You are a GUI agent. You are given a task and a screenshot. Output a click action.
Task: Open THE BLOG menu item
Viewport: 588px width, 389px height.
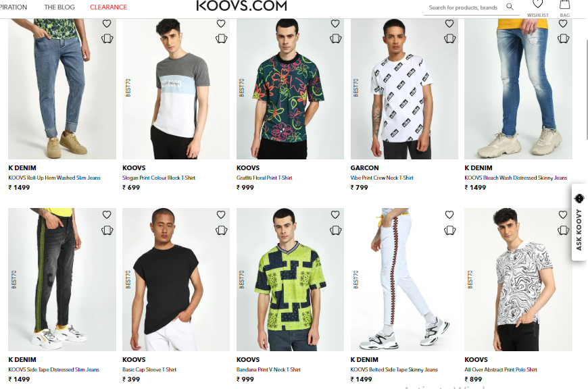click(59, 7)
